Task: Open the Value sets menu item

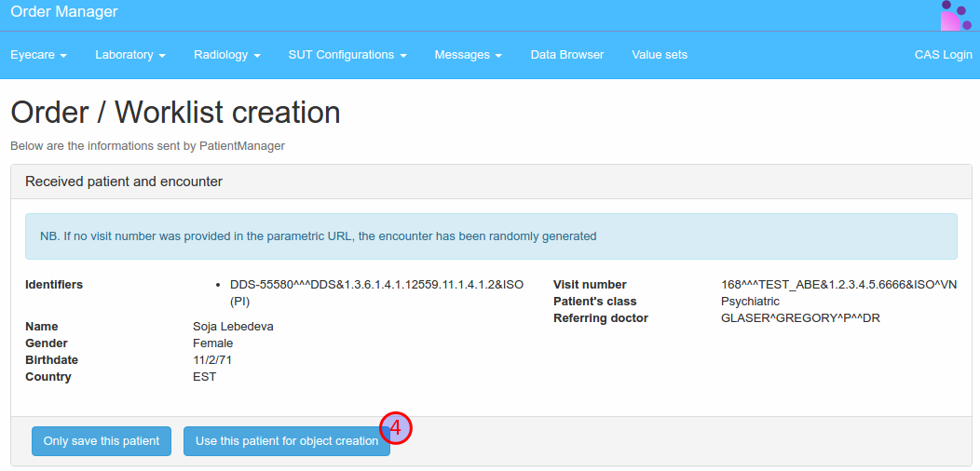Action: [660, 55]
